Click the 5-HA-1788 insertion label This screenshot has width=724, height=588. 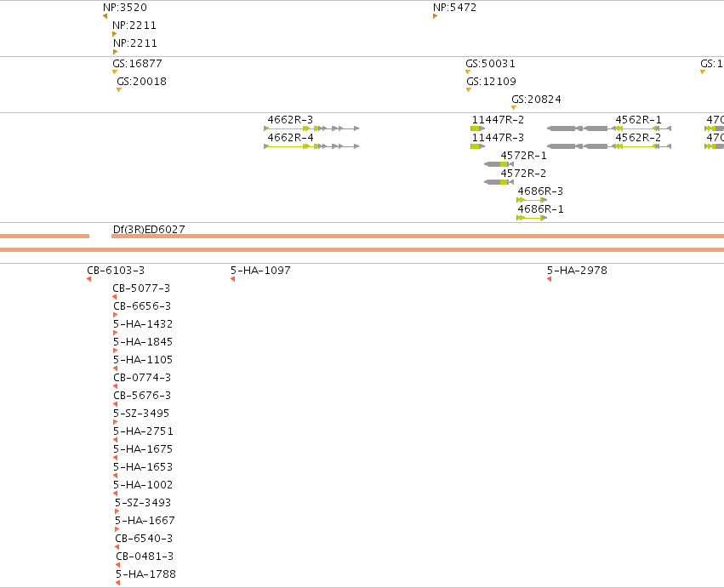tap(146, 574)
